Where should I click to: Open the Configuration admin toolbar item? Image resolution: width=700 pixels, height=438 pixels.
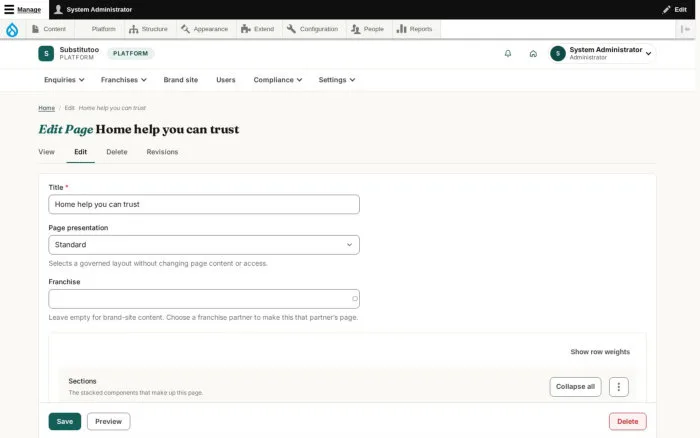tap(312, 29)
